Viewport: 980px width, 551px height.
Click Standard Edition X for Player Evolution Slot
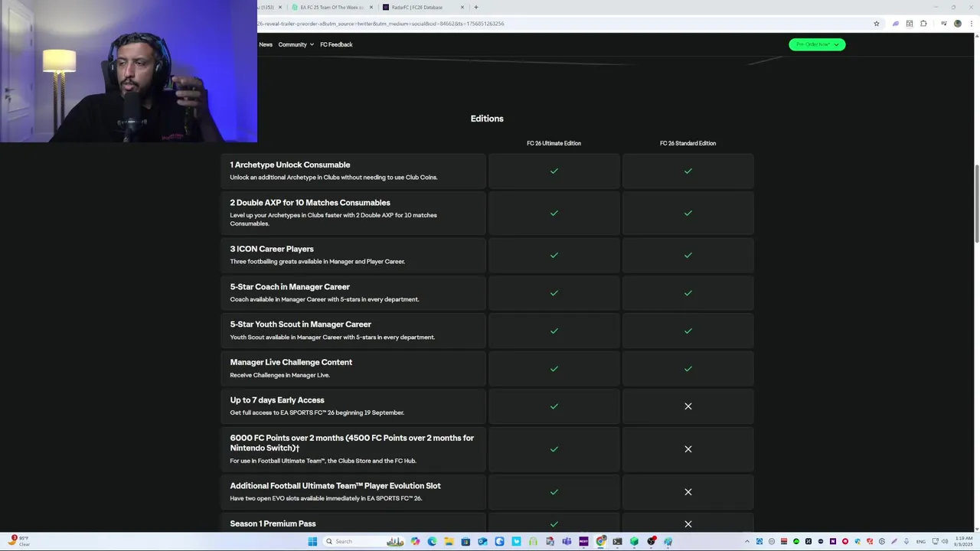pyautogui.click(x=688, y=492)
